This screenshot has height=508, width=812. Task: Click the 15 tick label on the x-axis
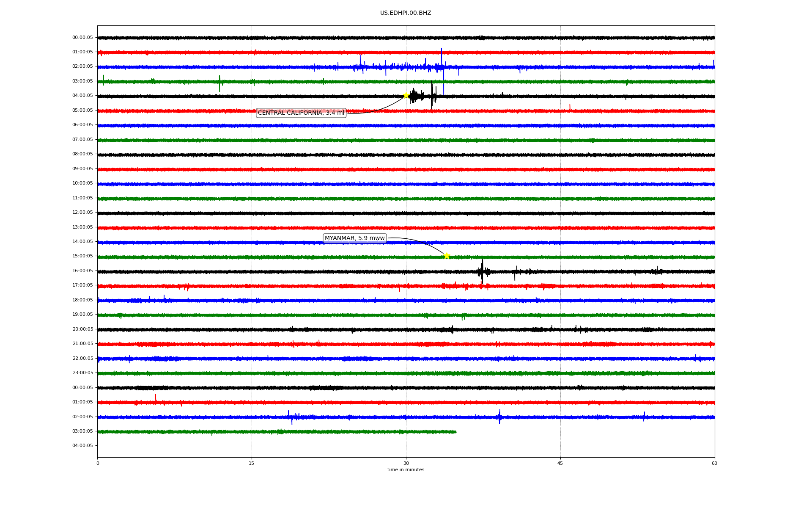tap(252, 463)
